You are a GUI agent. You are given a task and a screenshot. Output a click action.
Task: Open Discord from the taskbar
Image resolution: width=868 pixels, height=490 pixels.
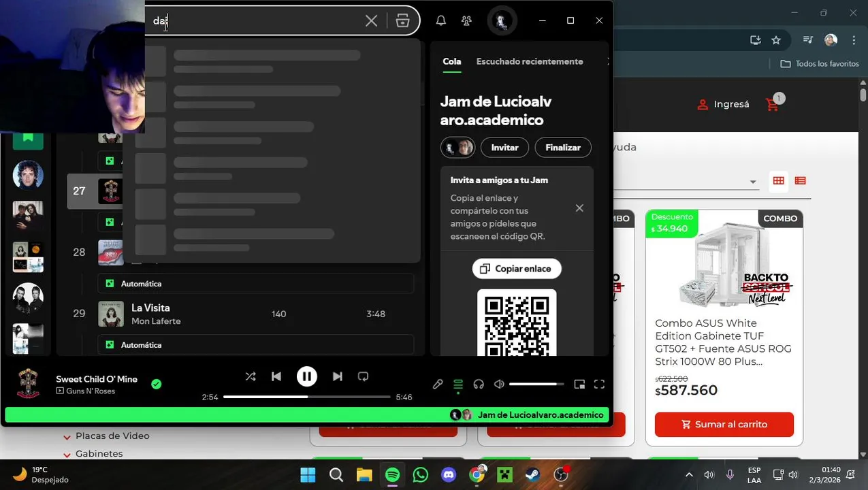[x=449, y=474]
